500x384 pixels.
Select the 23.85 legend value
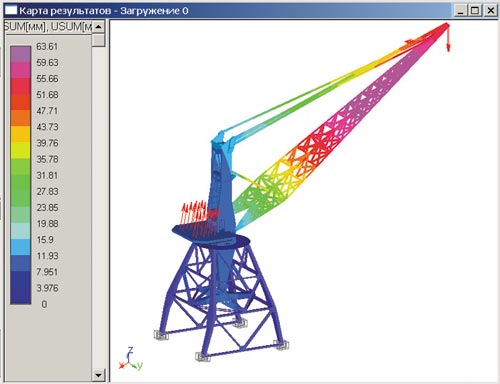[47, 207]
